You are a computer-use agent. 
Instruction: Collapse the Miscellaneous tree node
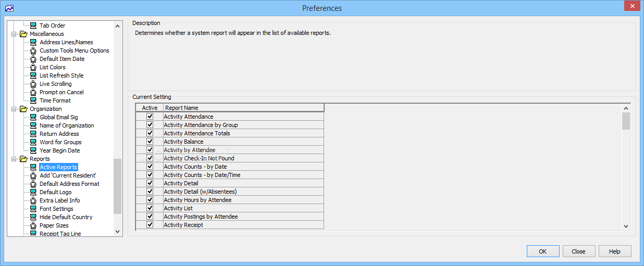tap(14, 34)
